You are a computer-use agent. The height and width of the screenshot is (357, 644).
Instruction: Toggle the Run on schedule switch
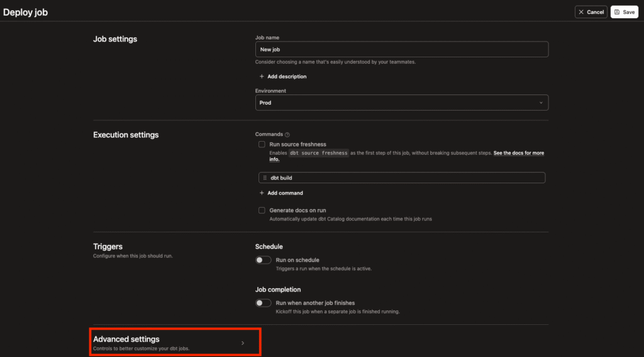pos(263,260)
